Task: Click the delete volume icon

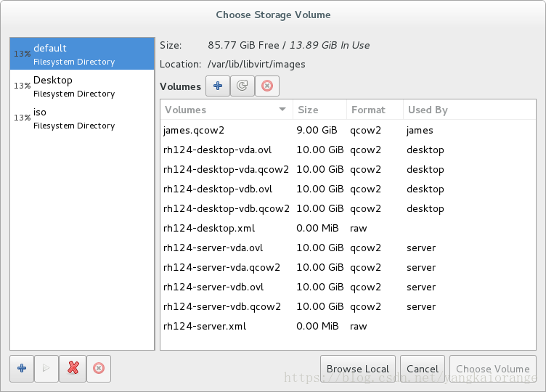Action: tap(267, 86)
